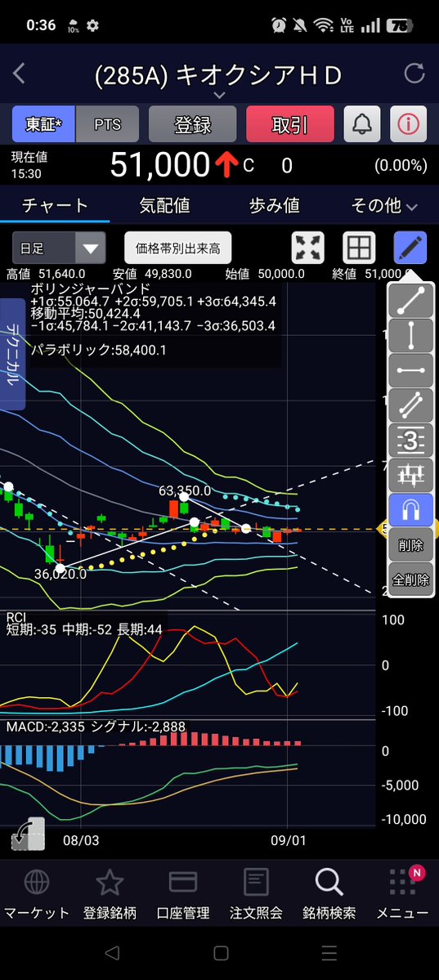Select the horizontal line tool
The image size is (439, 980).
click(x=411, y=370)
